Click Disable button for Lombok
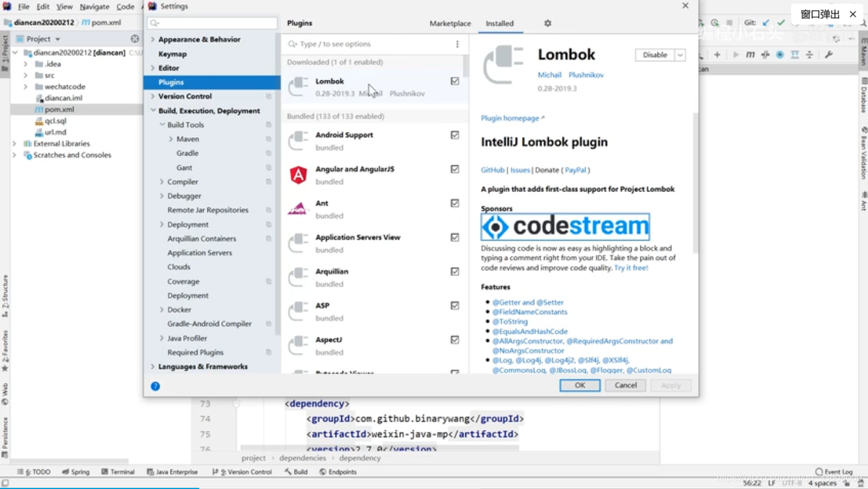The width and height of the screenshot is (868, 489). 655,55
